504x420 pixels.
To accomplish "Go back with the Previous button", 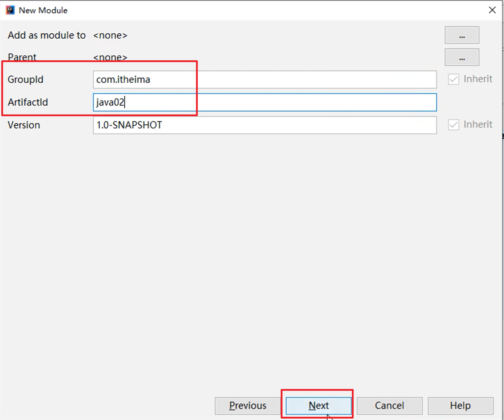I will (248, 406).
